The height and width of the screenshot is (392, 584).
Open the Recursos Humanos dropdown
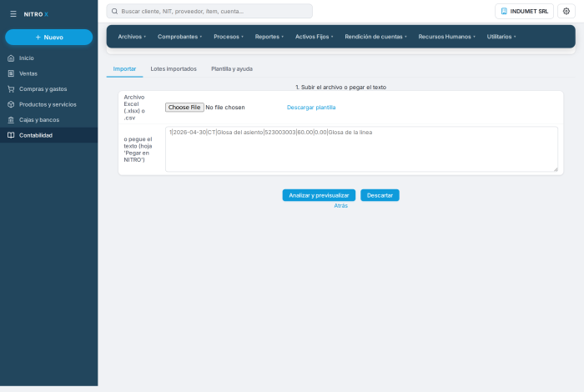[446, 37]
